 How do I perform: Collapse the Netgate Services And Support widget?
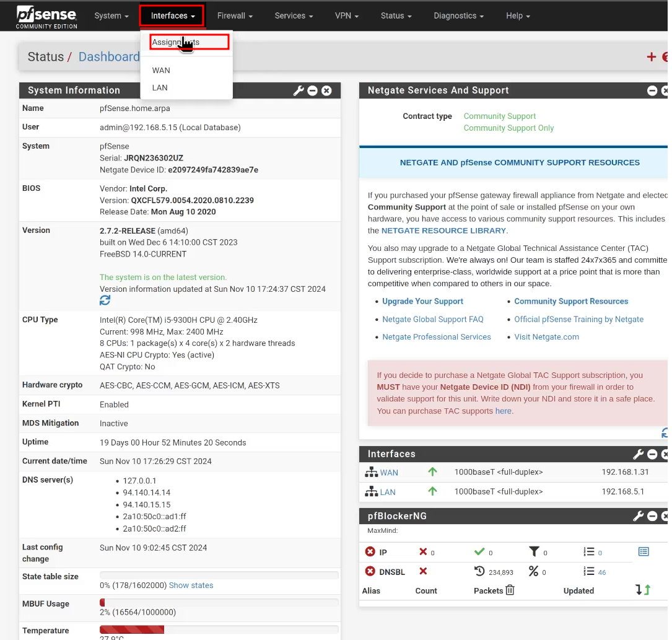tap(652, 90)
